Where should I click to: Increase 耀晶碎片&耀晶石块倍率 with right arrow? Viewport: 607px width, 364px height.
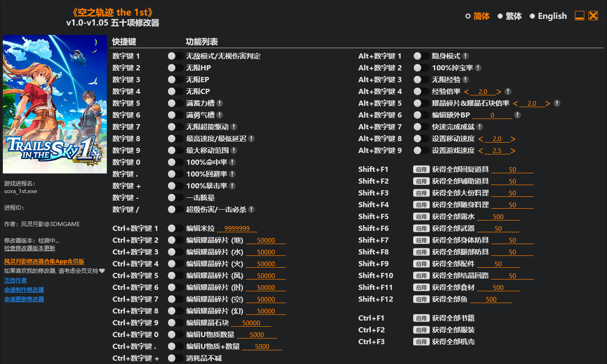[548, 103]
